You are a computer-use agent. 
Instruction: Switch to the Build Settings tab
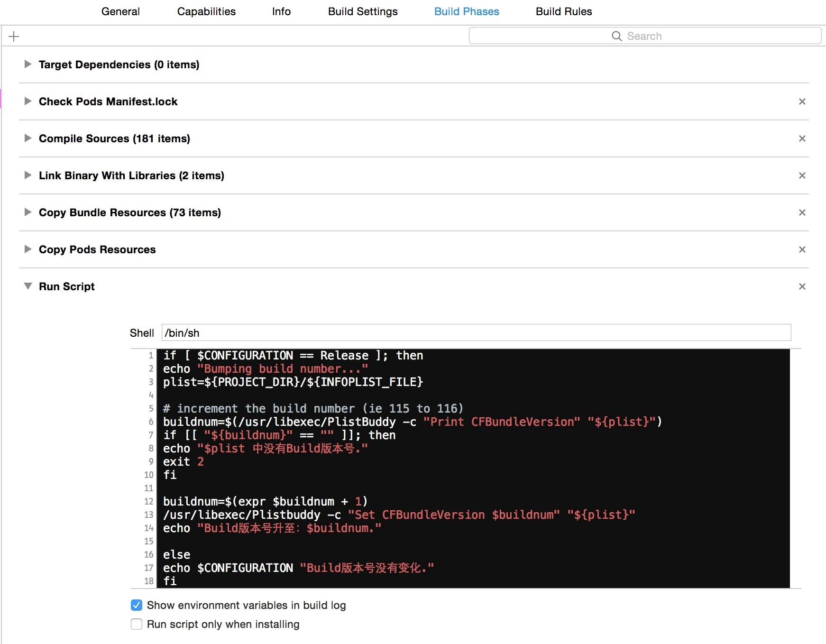[362, 11]
